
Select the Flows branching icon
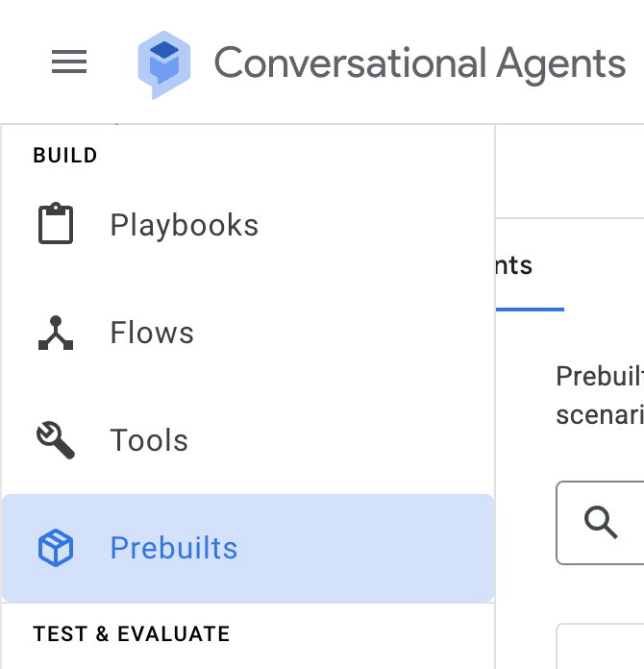tap(56, 333)
